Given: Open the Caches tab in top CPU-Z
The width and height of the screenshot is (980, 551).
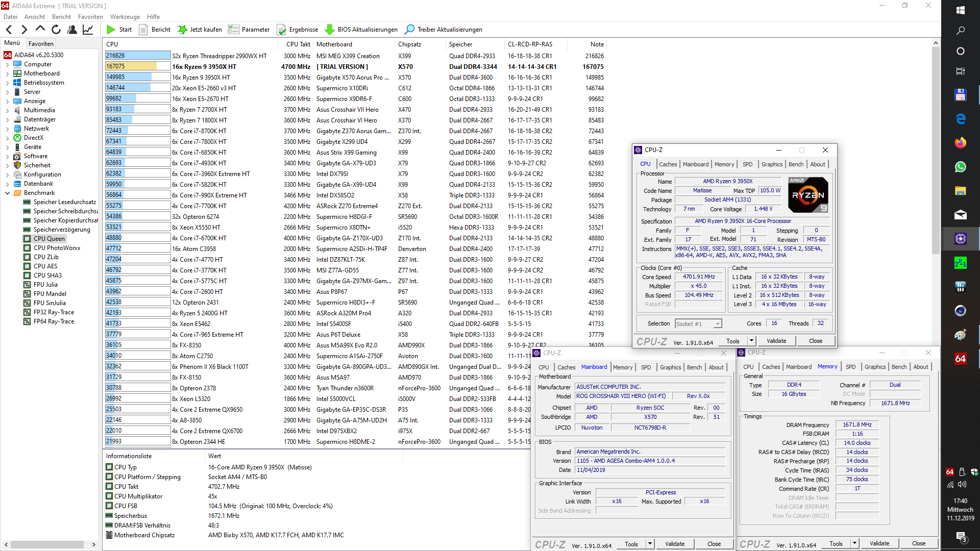Looking at the screenshot, I should (667, 164).
